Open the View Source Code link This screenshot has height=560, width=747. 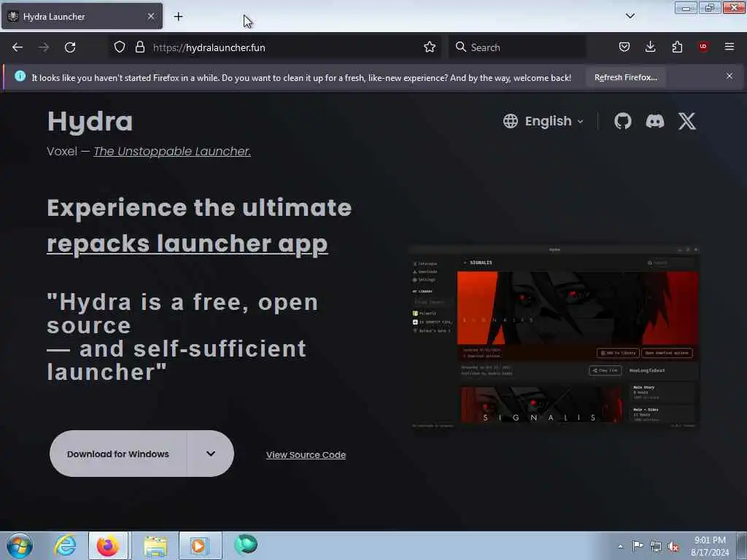pyautogui.click(x=306, y=455)
